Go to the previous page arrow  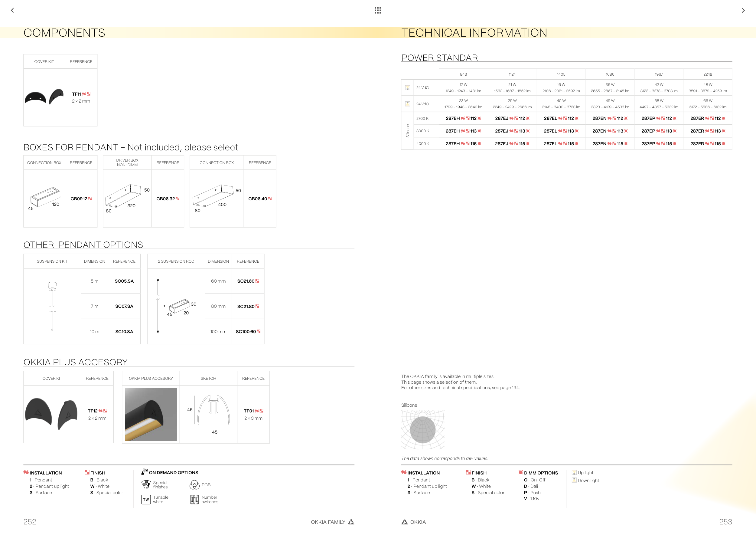(x=12, y=10)
